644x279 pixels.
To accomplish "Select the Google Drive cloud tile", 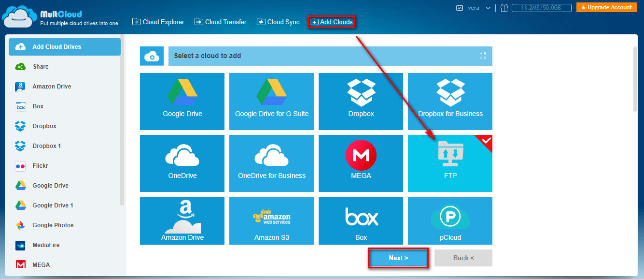I will [182, 102].
